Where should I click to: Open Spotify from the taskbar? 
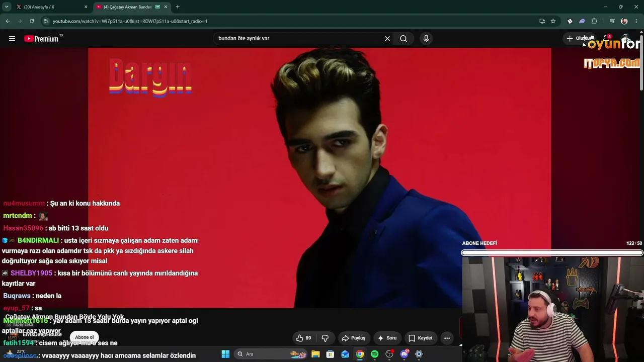pyautogui.click(x=374, y=354)
